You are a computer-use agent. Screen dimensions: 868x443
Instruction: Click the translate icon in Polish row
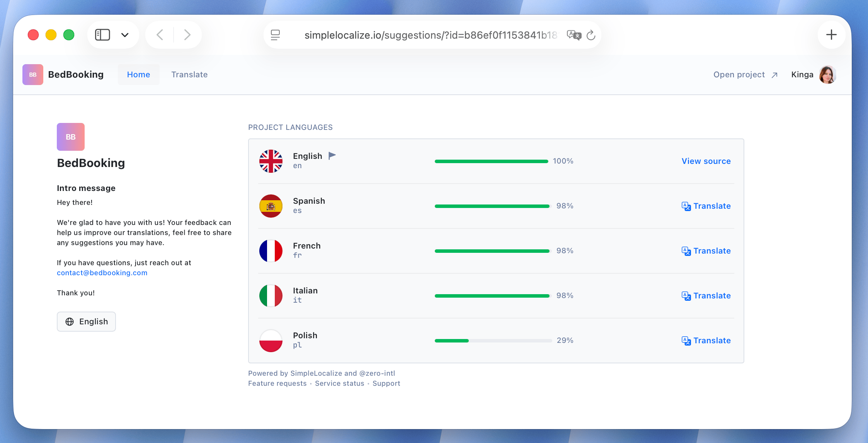tap(686, 341)
